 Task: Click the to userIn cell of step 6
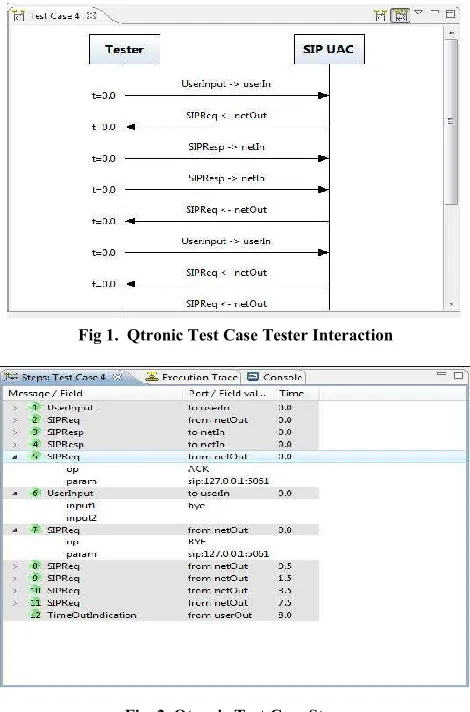[208, 493]
